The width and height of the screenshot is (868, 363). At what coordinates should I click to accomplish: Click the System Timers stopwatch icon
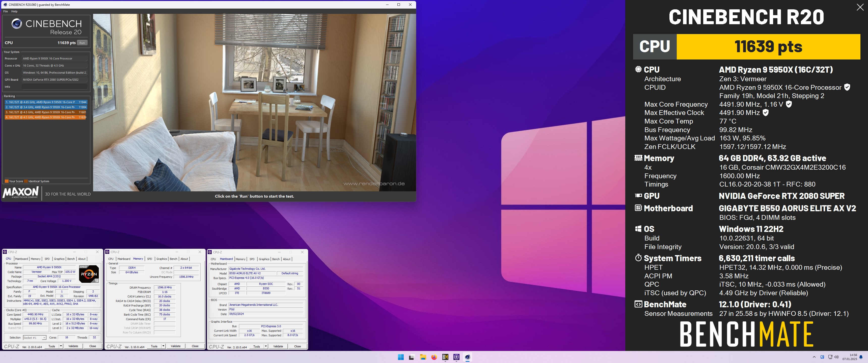(x=638, y=258)
